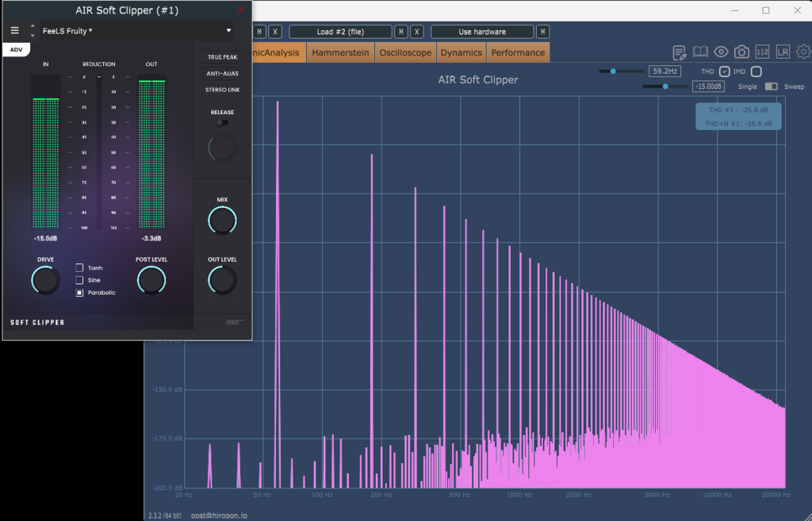This screenshot has height=521, width=812.
Task: Click the M button beside Use hardware
Action: 542,32
